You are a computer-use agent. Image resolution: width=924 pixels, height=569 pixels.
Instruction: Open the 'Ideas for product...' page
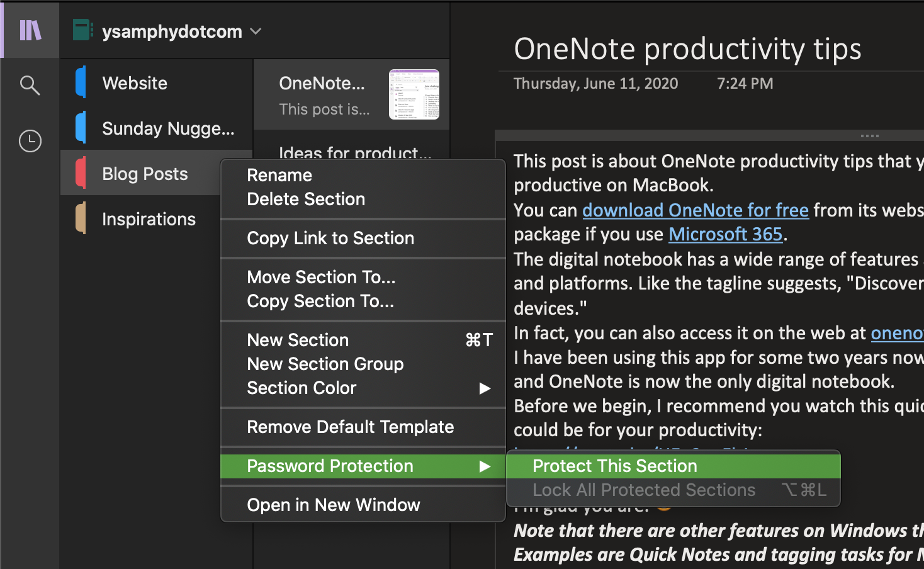355,152
